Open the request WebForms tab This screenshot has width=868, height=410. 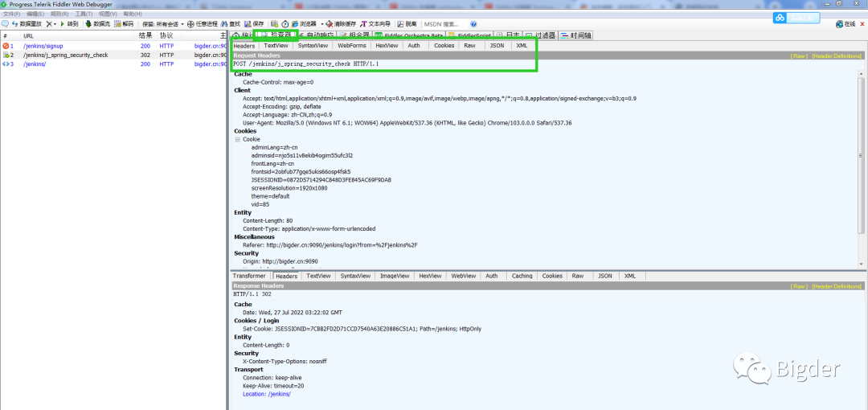[352, 46]
